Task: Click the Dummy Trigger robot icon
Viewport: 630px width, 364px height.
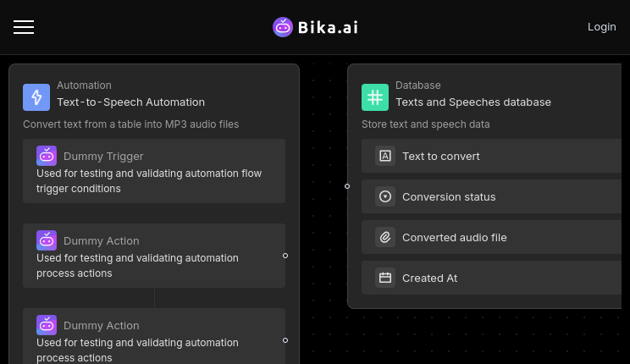Action: pos(47,156)
